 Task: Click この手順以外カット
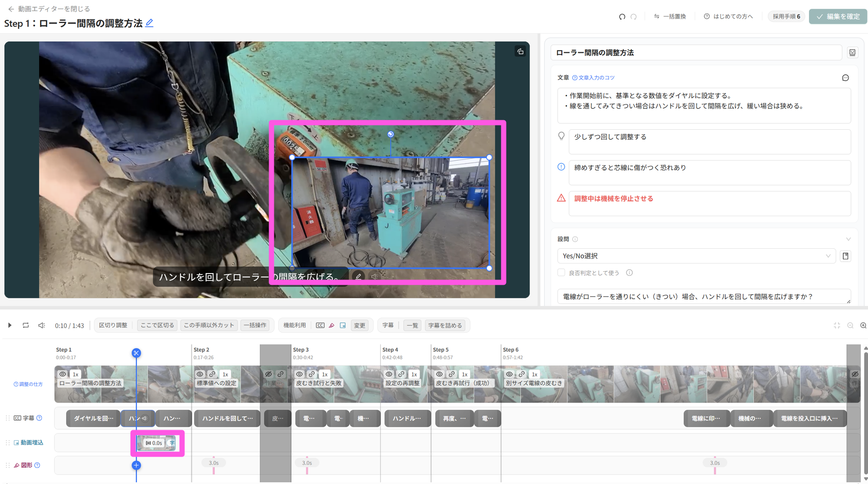click(x=209, y=325)
